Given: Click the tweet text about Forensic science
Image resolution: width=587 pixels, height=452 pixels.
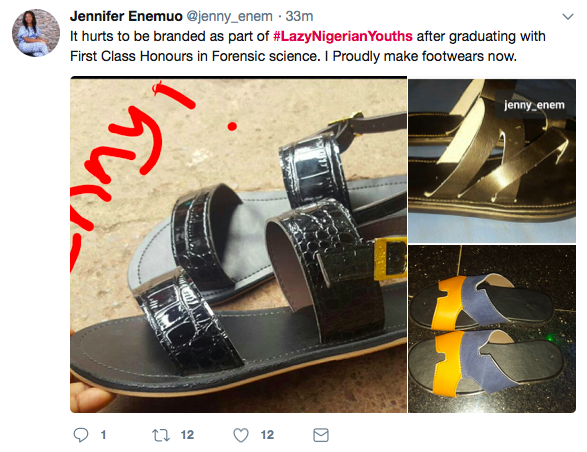Looking at the screenshot, I should coord(308,46).
